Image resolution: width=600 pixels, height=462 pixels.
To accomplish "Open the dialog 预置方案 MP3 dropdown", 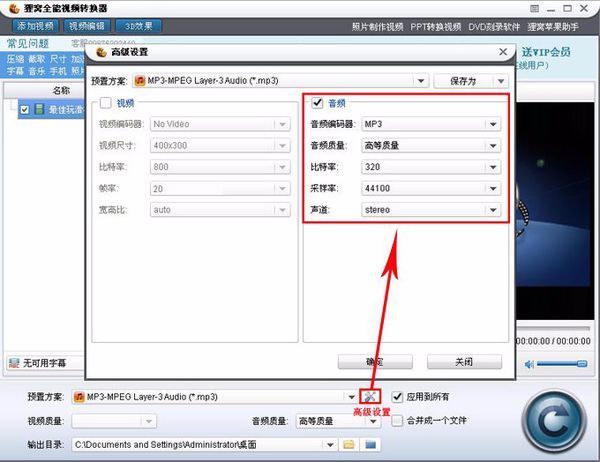I will click(421, 81).
